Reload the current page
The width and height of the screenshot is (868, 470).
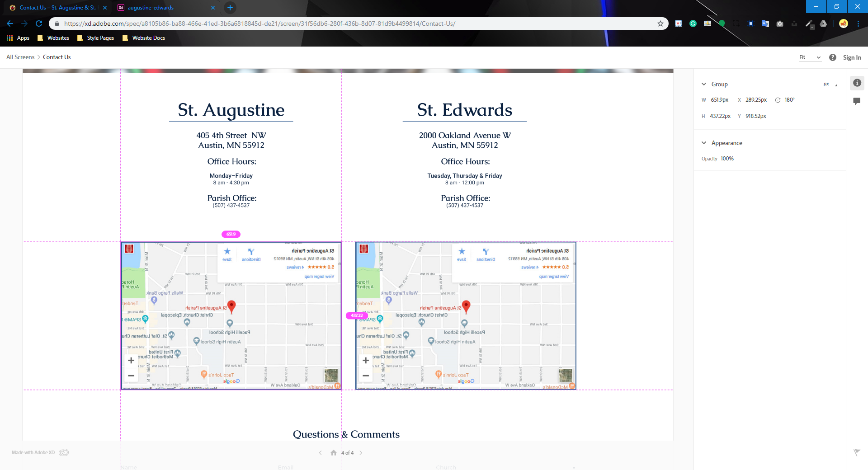pos(39,23)
